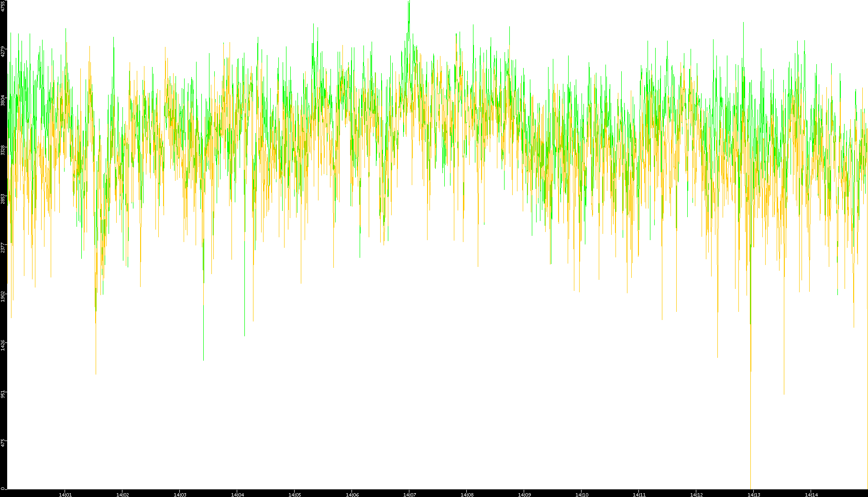The height and width of the screenshot is (497, 868).
Task: Select the 14:02 time axis label
Action: (122, 495)
